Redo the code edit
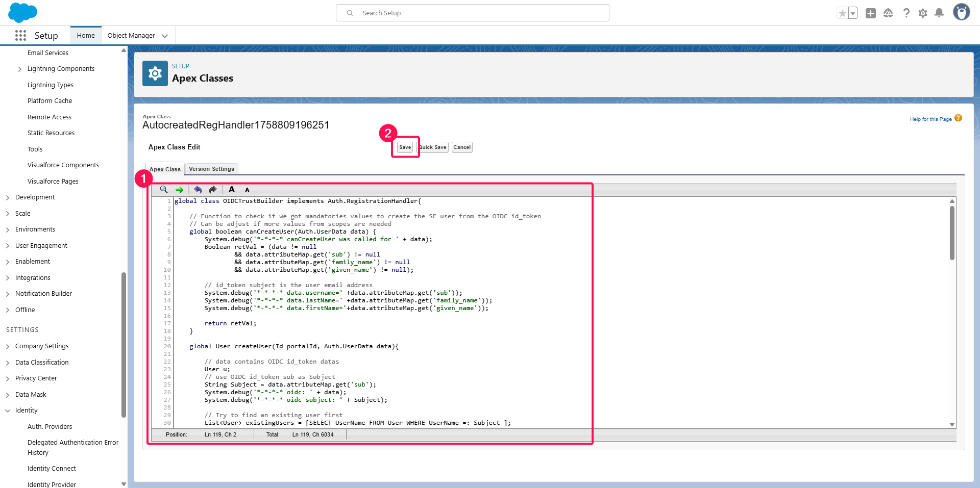 (x=213, y=190)
